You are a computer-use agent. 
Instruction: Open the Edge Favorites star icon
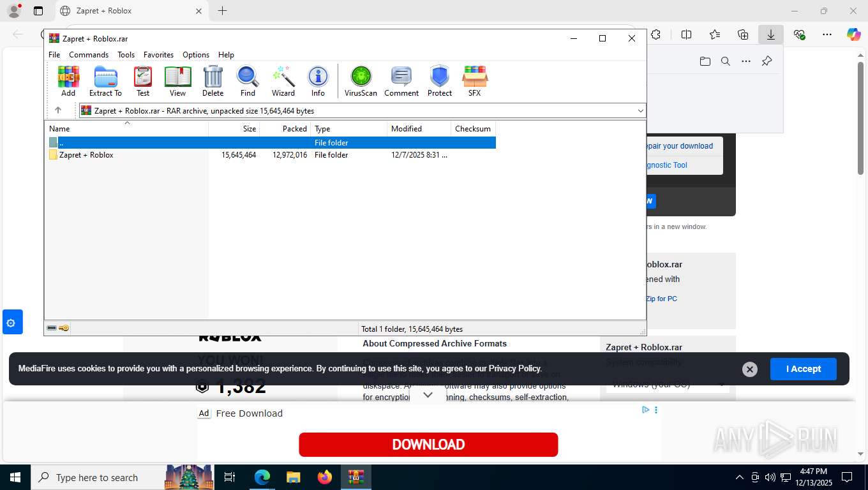(x=715, y=34)
